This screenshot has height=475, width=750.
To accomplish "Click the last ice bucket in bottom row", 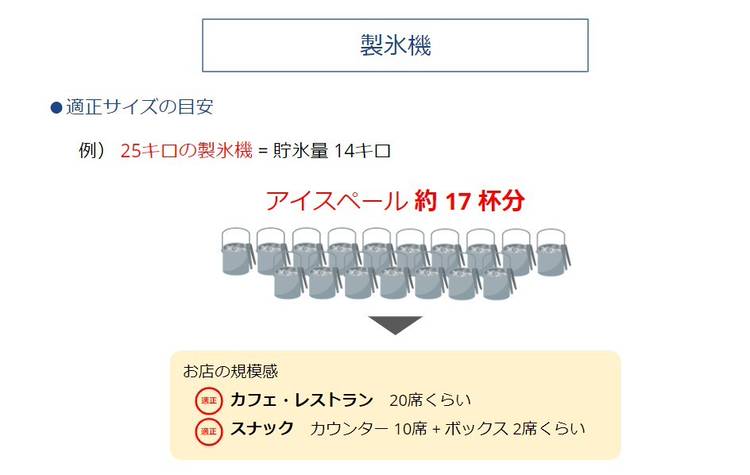I will point(499,283).
